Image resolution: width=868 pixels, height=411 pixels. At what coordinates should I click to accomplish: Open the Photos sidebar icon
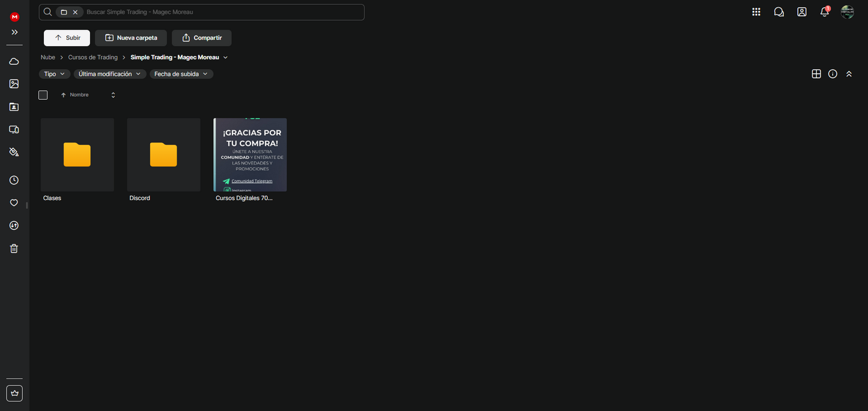(x=14, y=84)
